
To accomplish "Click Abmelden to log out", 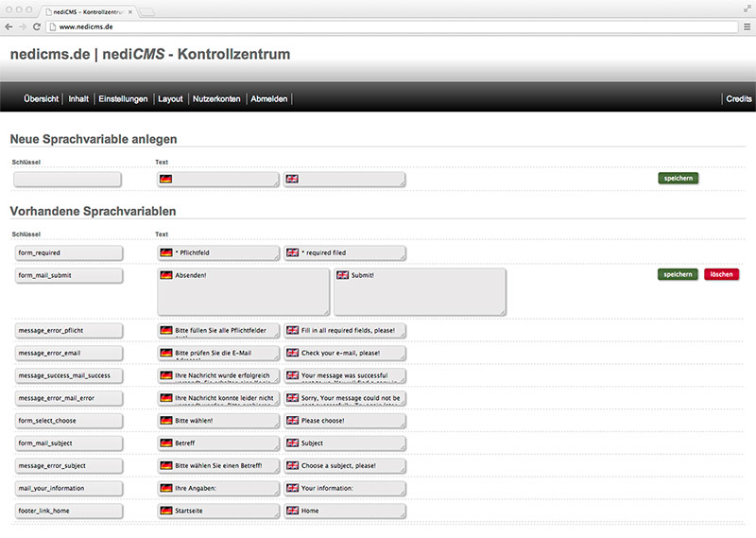I will tap(269, 99).
